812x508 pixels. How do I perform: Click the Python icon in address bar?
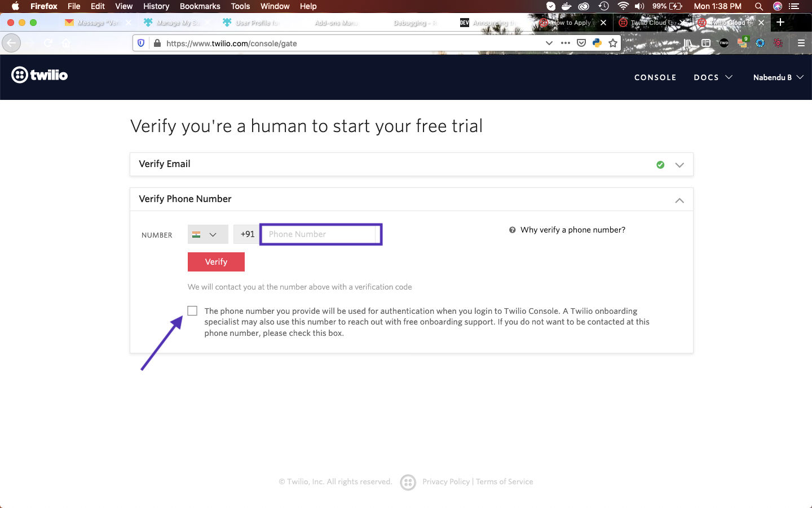click(x=597, y=43)
